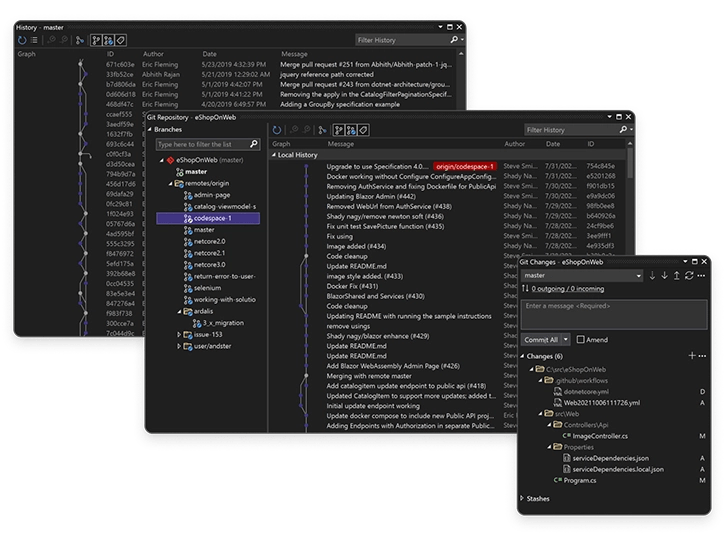Click branch compare icon in Git Repository toolbar

322,130
